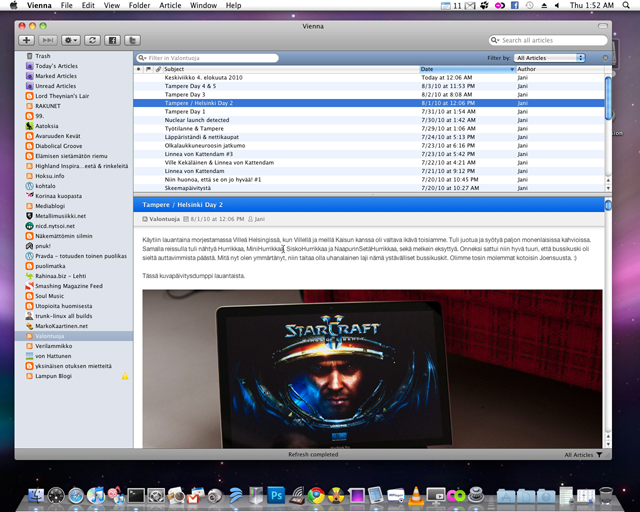Click the StarCraft laptop photo in article
640x512 pixels.
tap(372, 369)
